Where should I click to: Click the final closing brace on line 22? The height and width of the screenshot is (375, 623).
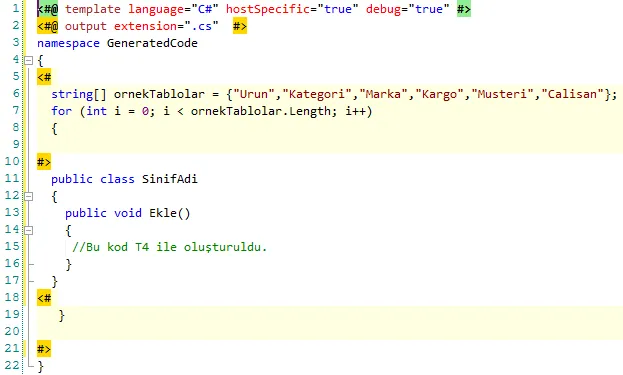[41, 366]
